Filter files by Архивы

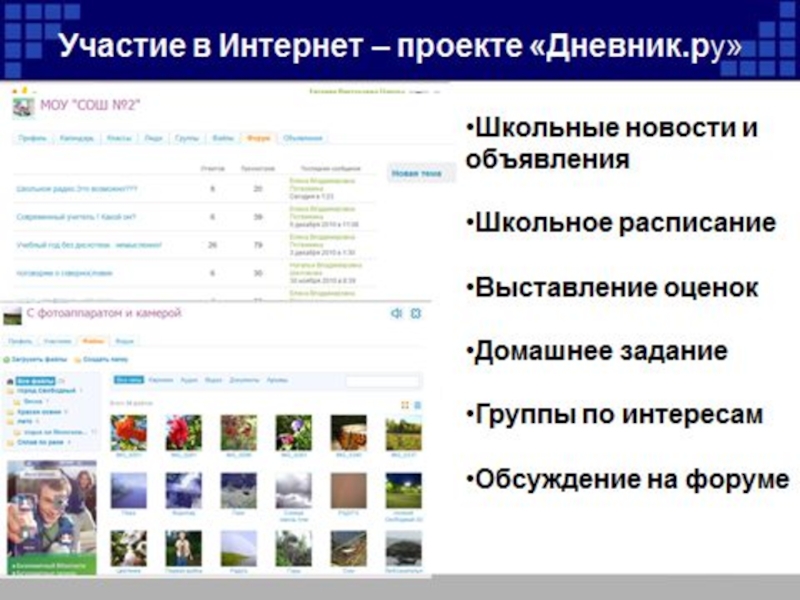(277, 380)
